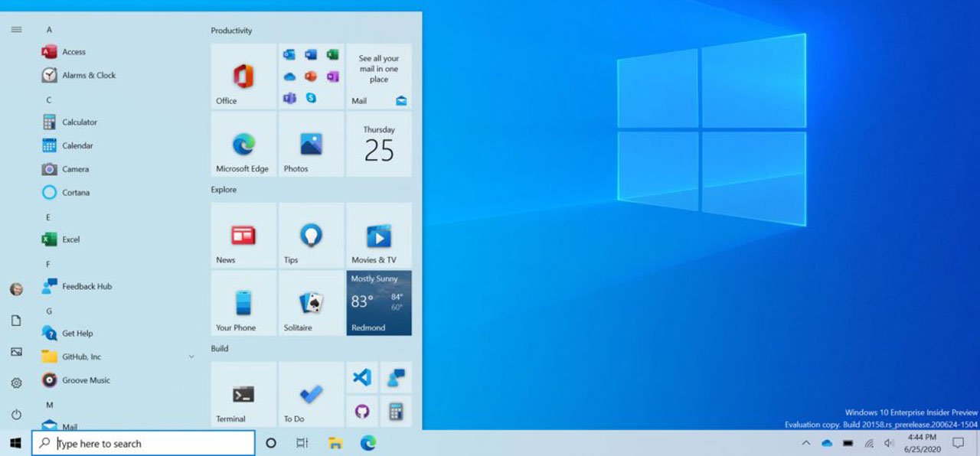Screen dimensions: 980x456
Task: Open Documents from Start sidebar
Action: coord(16,321)
